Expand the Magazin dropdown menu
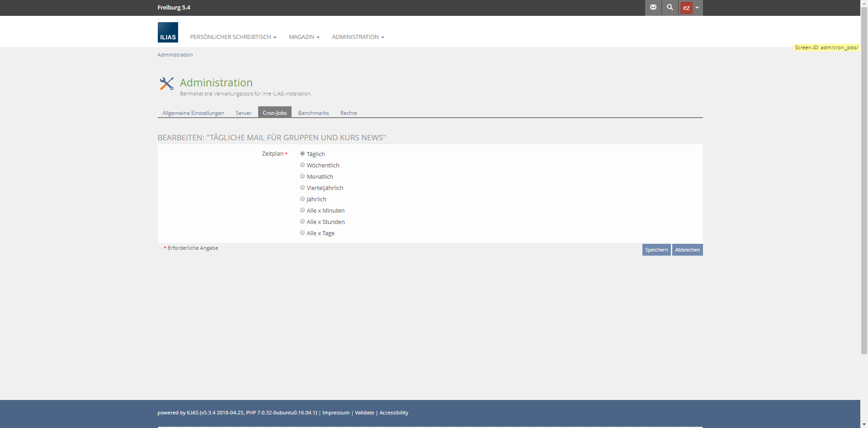 (x=304, y=37)
